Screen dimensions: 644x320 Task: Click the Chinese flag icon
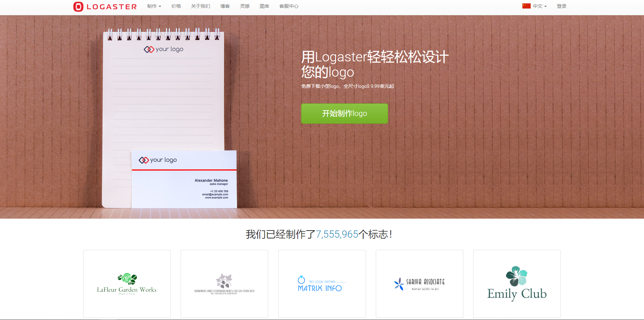click(x=527, y=6)
